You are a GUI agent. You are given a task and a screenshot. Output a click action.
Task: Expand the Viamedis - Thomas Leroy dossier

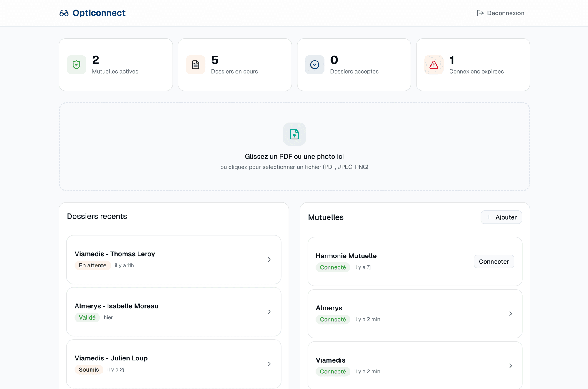(x=269, y=260)
